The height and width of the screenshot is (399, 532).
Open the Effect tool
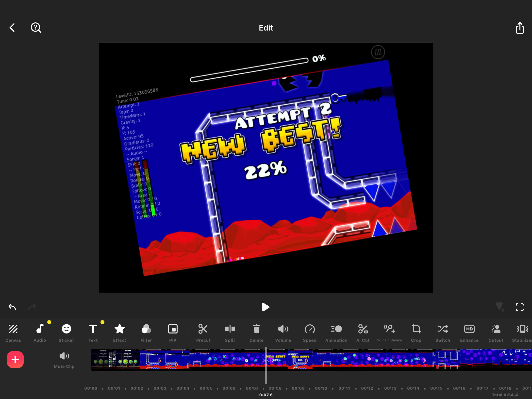click(120, 333)
